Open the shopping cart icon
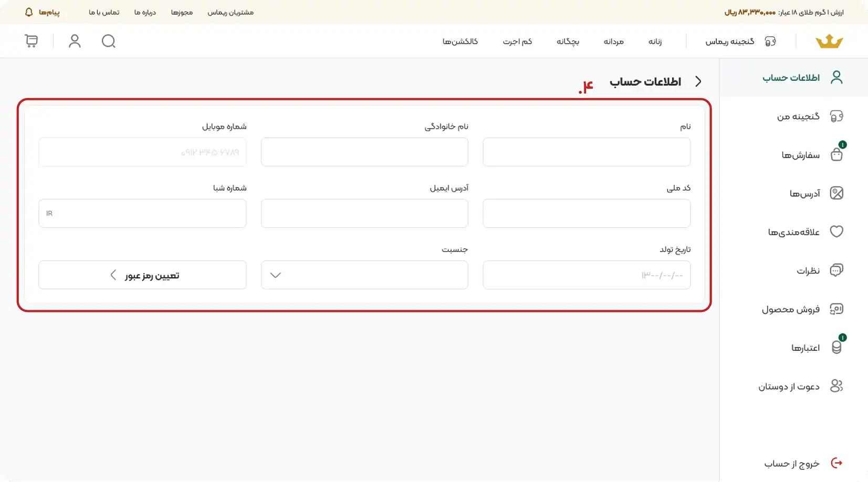 pyautogui.click(x=31, y=41)
